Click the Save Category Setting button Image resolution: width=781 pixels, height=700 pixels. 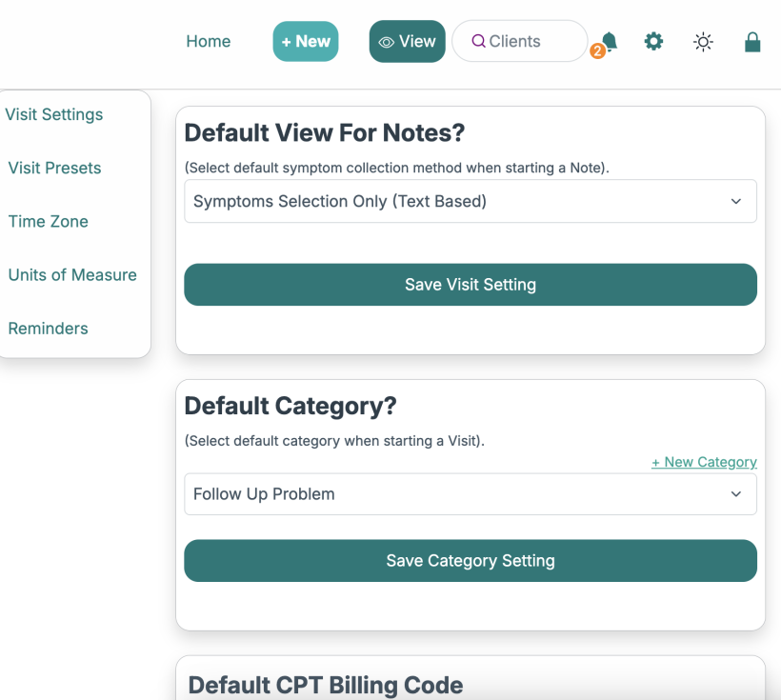470,561
